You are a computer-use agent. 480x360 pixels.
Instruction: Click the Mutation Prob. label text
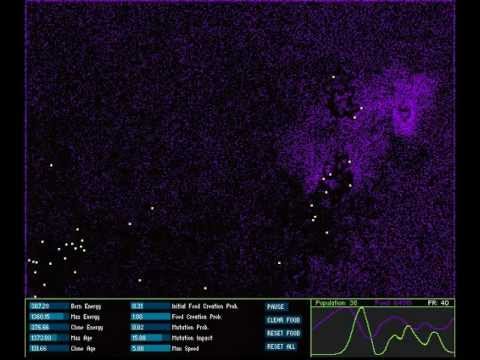(x=190, y=327)
